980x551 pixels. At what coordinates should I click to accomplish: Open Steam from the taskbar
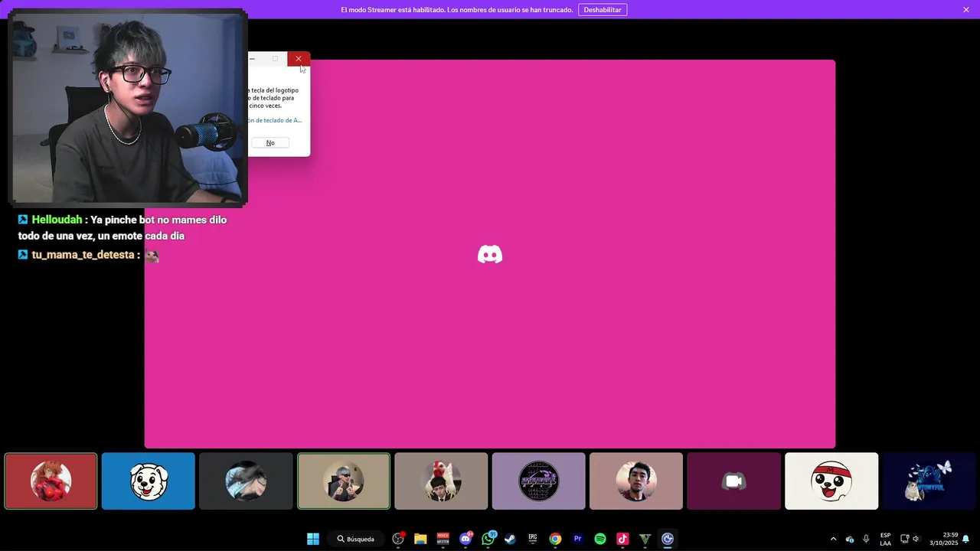tap(510, 539)
